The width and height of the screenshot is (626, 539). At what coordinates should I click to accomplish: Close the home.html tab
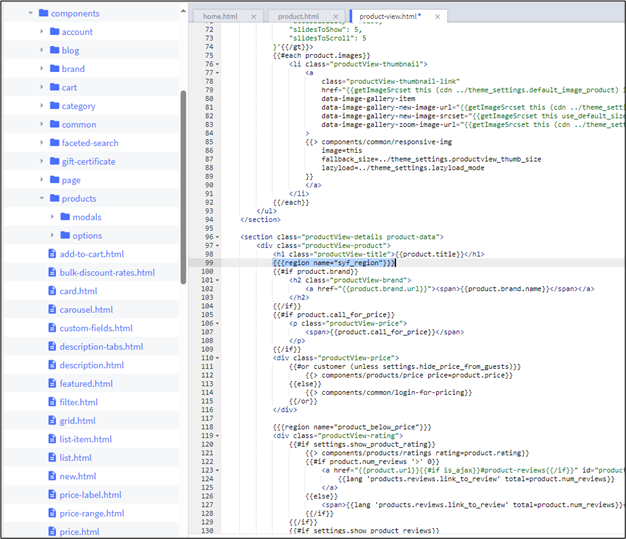point(254,16)
